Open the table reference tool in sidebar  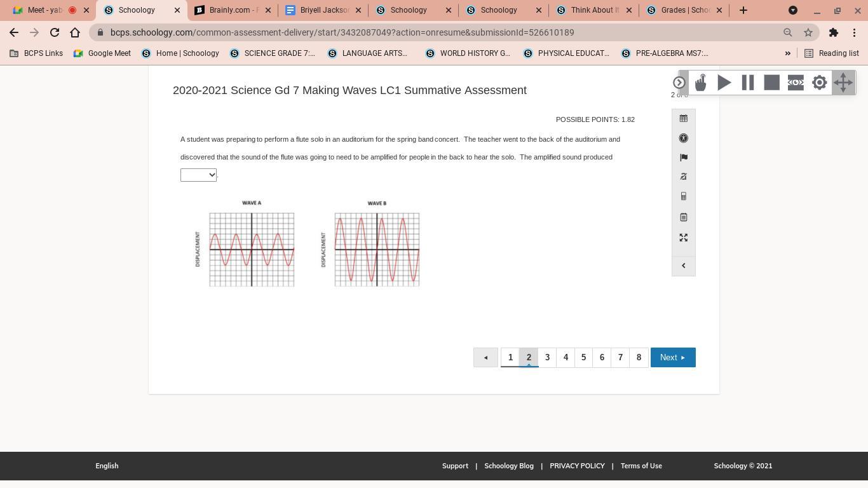pos(684,118)
